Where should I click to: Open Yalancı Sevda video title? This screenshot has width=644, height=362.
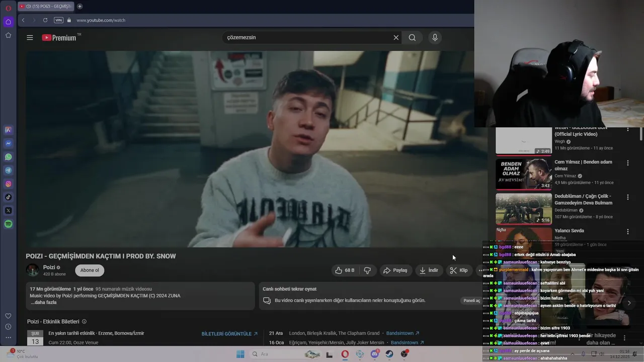point(569,230)
